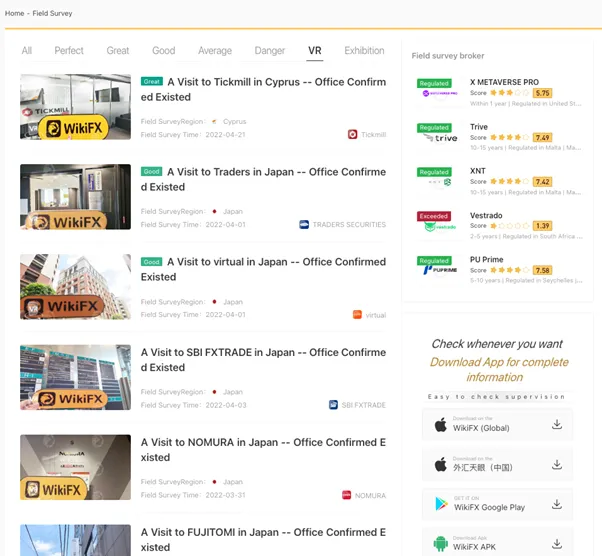
Task: Click the PU PRIME logo image
Action: click(440, 270)
